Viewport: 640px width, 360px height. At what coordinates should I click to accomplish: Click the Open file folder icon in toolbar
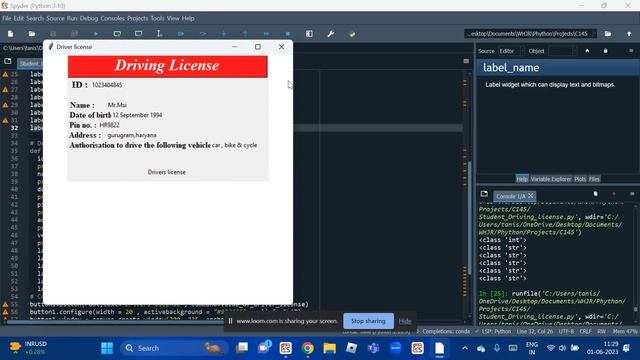pyautogui.click(x=32, y=34)
